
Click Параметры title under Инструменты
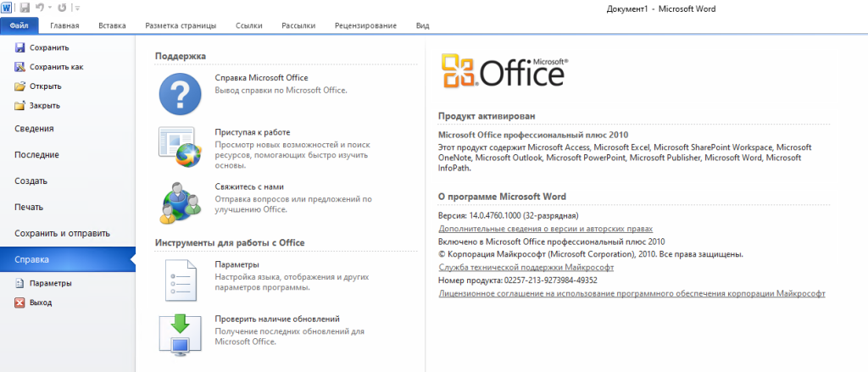tap(237, 264)
